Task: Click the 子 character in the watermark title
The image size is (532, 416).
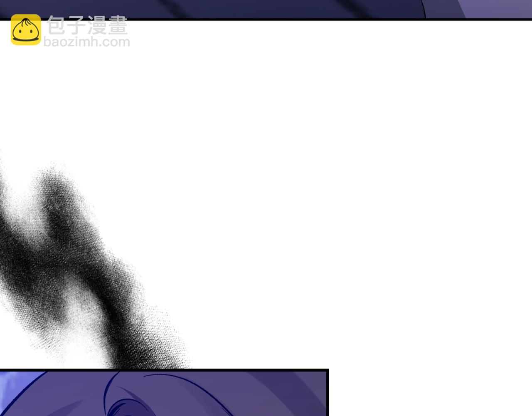Action: (77, 26)
